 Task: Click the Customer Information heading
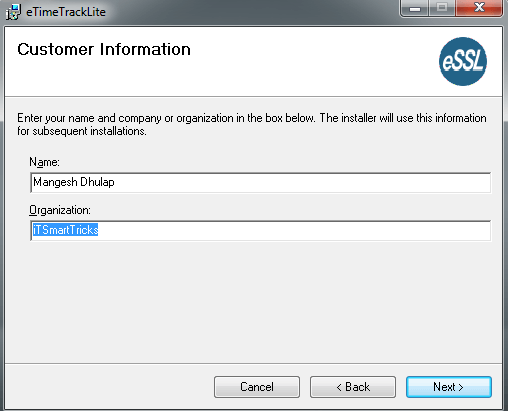(x=104, y=50)
